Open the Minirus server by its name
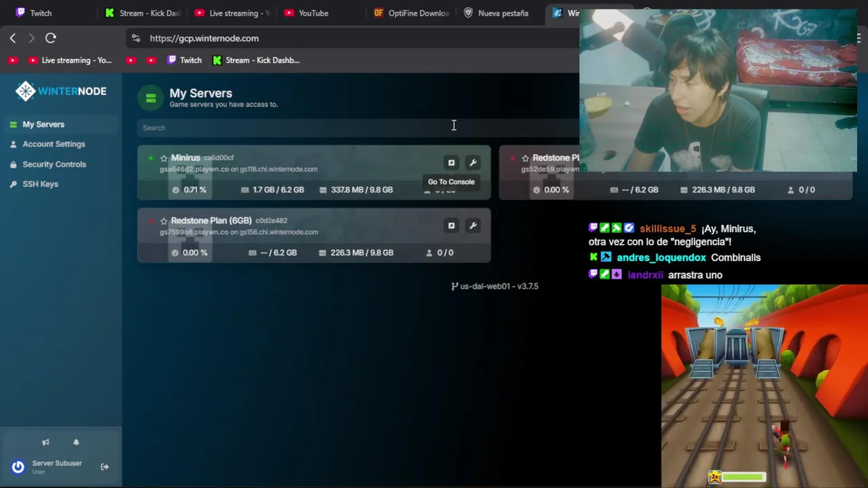The image size is (868, 488). 185,158
